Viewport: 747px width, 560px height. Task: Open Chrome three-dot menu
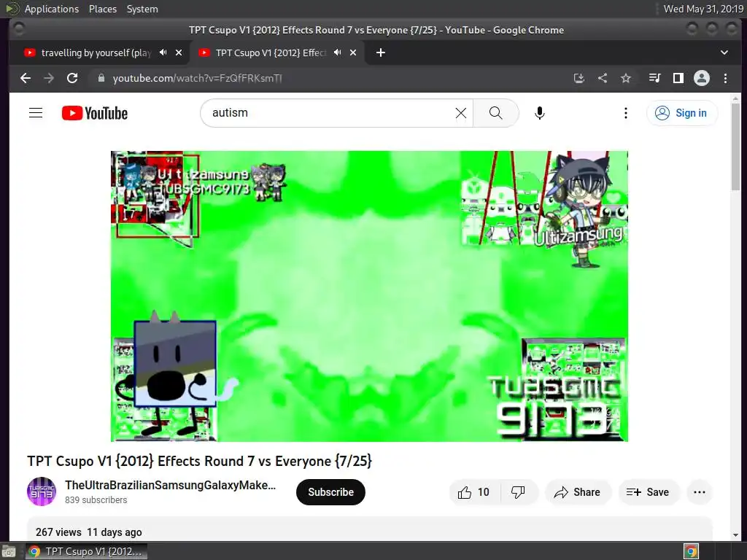click(725, 78)
